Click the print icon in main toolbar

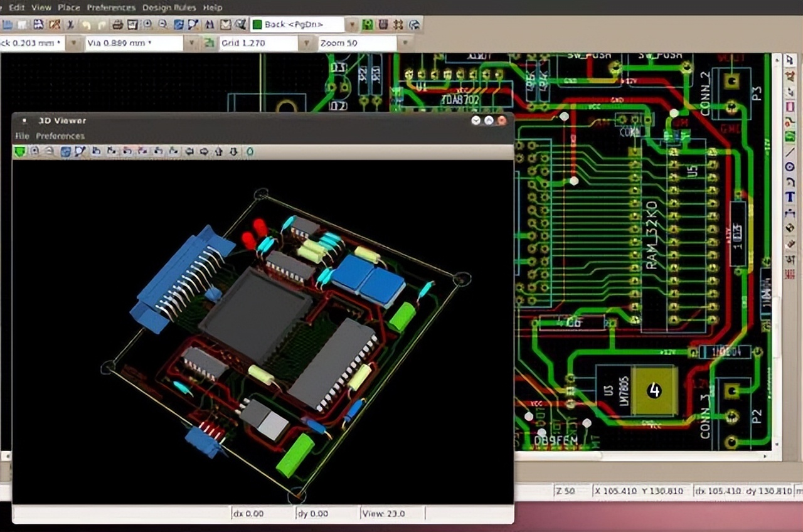click(117, 24)
